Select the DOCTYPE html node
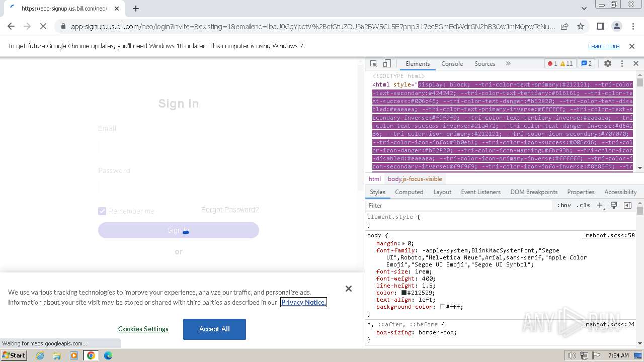 (x=398, y=76)
